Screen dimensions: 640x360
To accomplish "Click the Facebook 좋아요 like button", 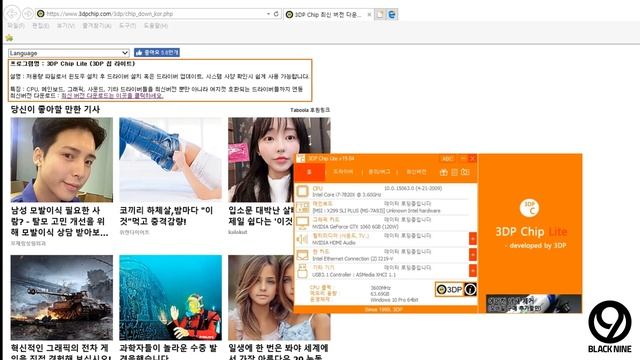I will (x=157, y=53).
